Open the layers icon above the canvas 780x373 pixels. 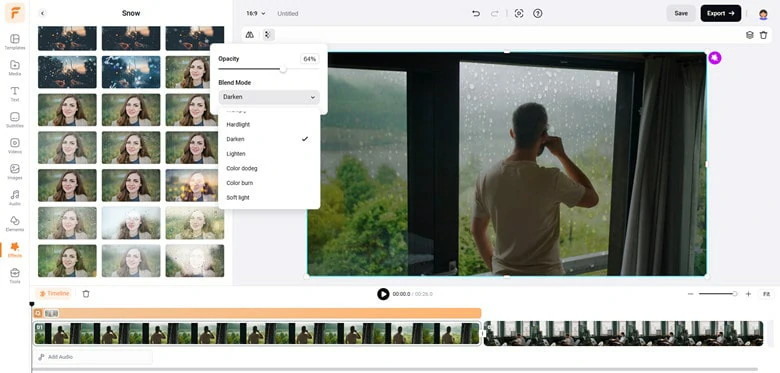coord(749,35)
